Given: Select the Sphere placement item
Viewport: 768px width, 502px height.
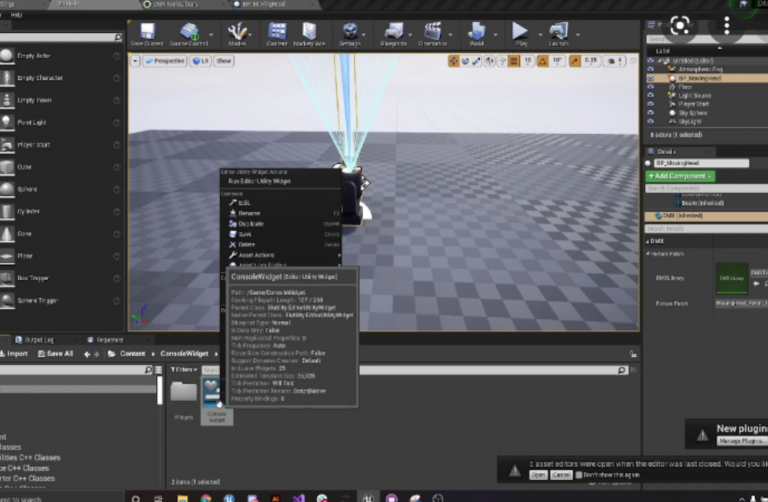Looking at the screenshot, I should click(60, 189).
